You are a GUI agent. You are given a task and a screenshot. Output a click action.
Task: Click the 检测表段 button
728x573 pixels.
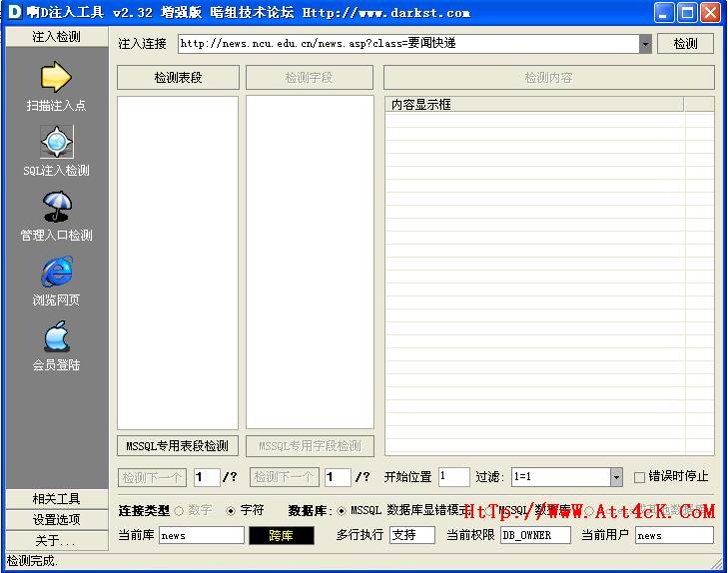point(178,78)
